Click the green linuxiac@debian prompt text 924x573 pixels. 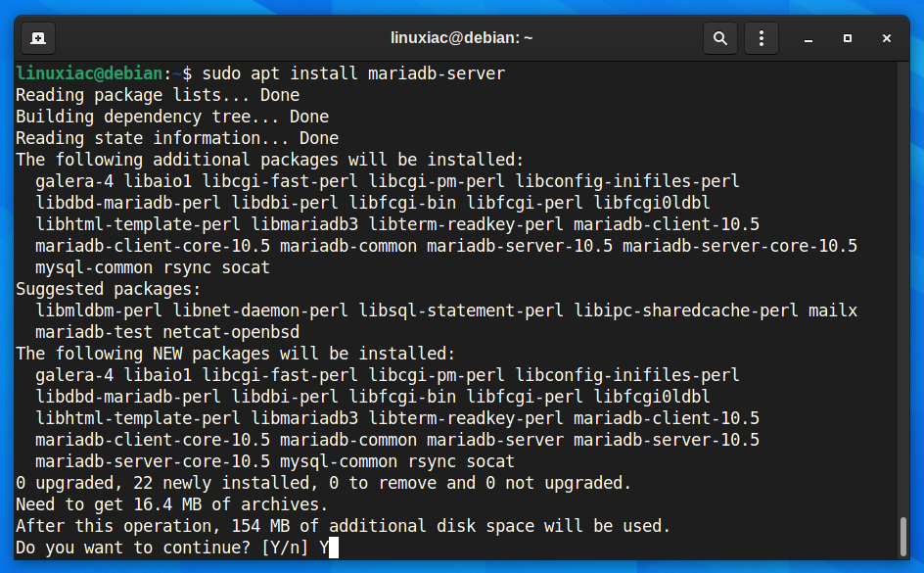pyautogui.click(x=90, y=73)
